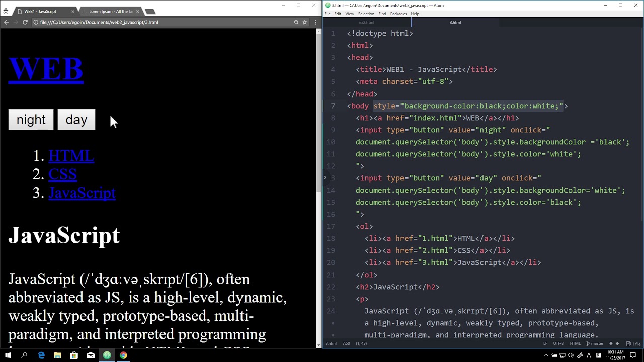Open the Packages menu in Atom
The width and height of the screenshot is (644, 362).
click(x=398, y=14)
